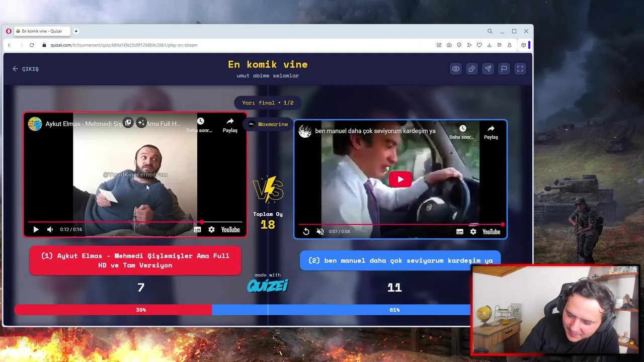Screen dimensions: 644x362
Task: Take a snapshot with the camera icon
Action: point(449,45)
